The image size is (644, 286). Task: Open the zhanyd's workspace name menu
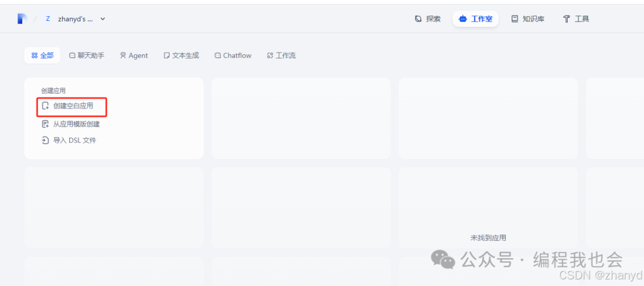[x=75, y=19]
